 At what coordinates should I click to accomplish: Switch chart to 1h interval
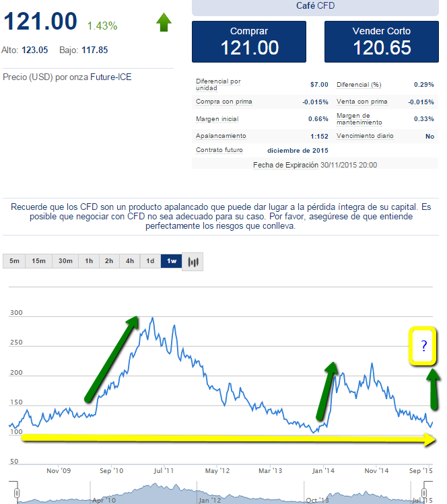(88, 261)
